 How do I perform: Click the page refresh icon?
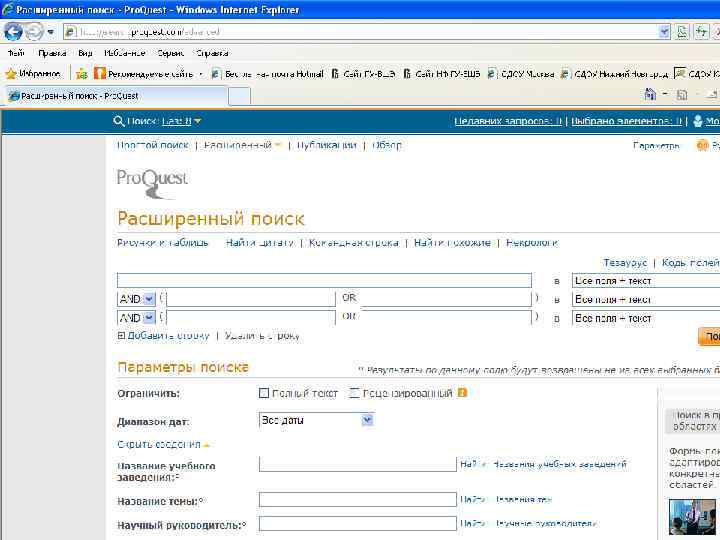(701, 32)
